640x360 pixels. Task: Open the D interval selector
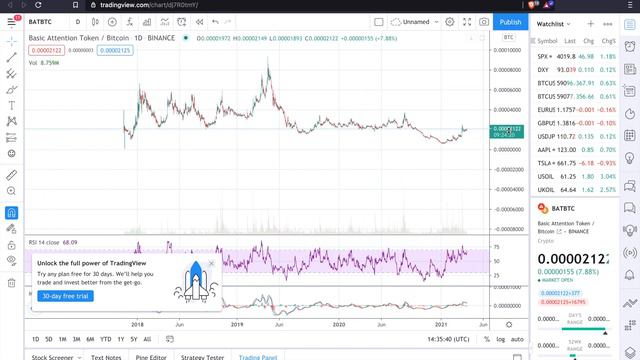click(x=78, y=22)
